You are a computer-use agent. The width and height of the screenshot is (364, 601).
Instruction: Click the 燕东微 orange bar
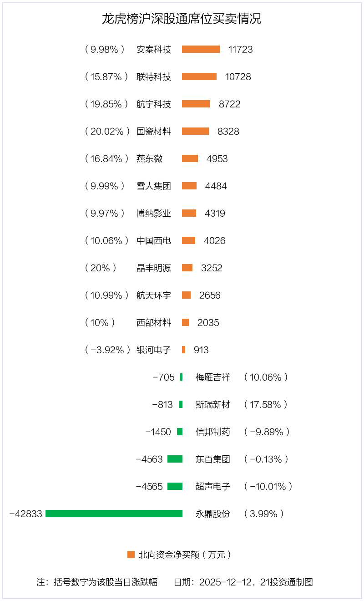190,158
